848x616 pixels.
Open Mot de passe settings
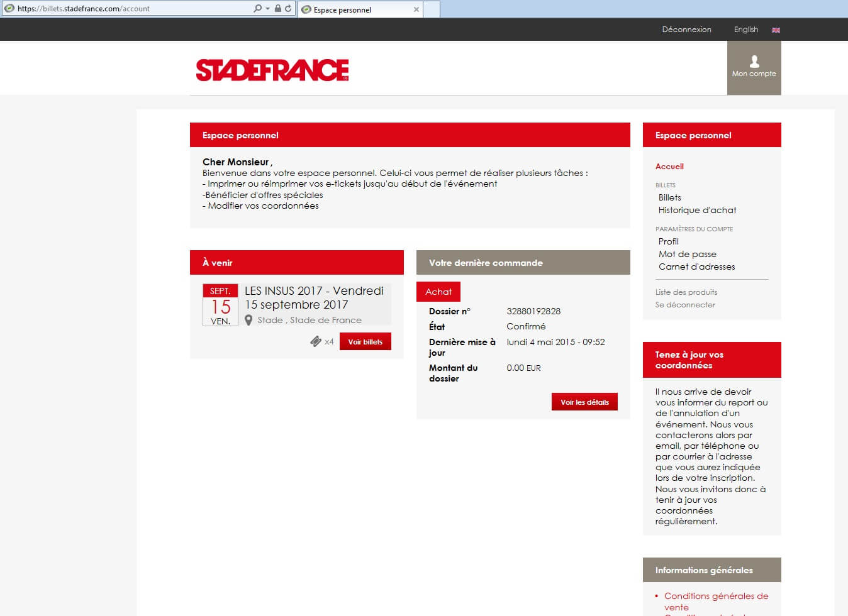pyautogui.click(x=688, y=254)
